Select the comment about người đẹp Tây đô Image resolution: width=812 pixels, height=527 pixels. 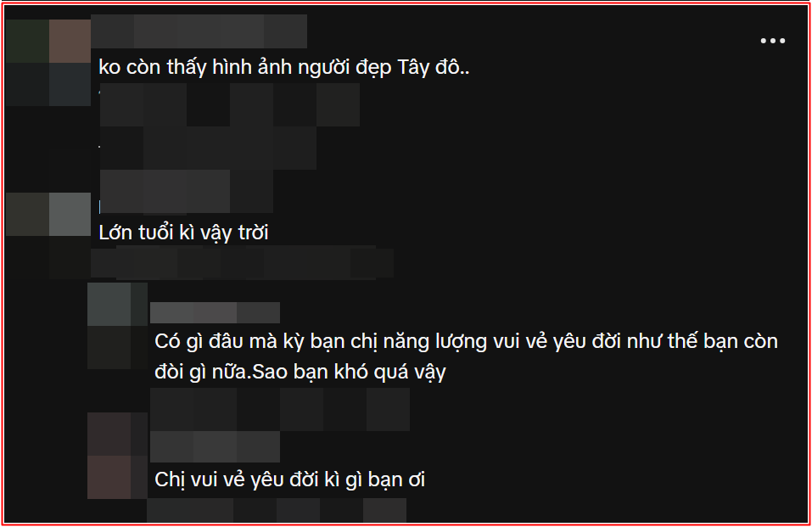point(283,67)
